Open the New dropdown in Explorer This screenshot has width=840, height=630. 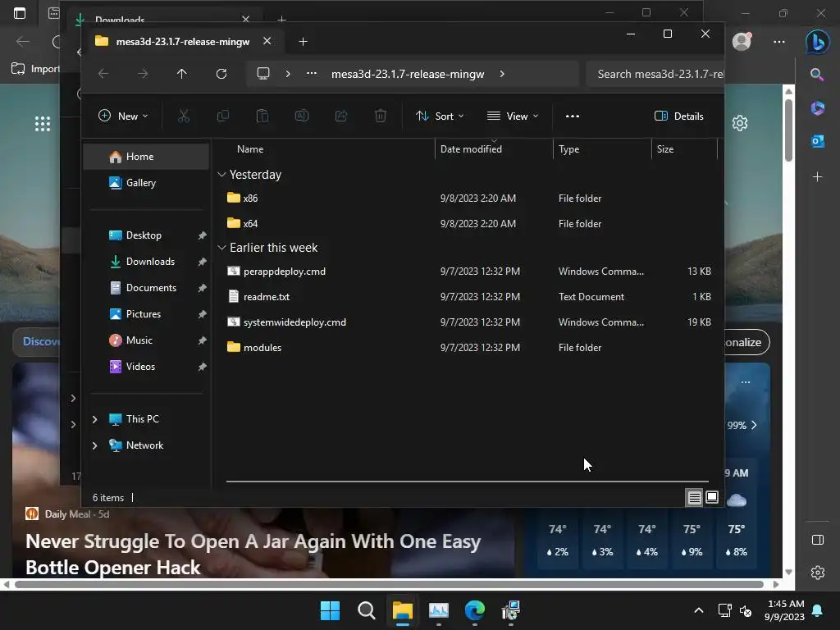pyautogui.click(x=123, y=116)
